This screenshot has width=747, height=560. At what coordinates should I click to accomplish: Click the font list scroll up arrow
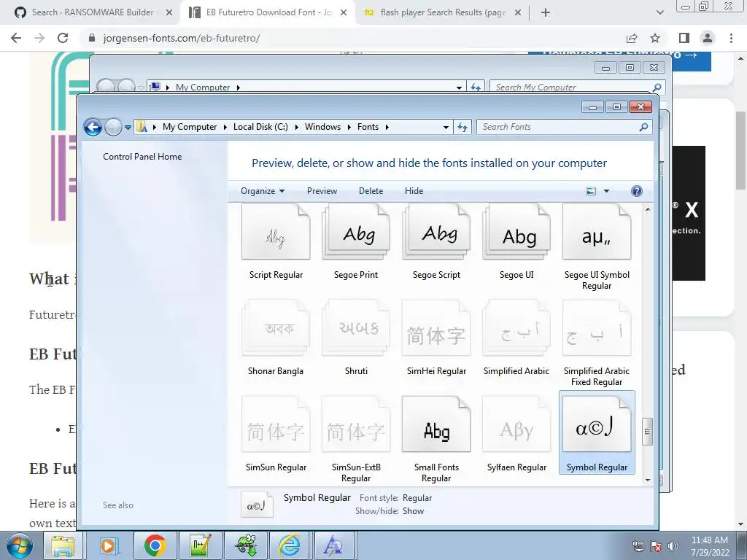[x=648, y=209]
